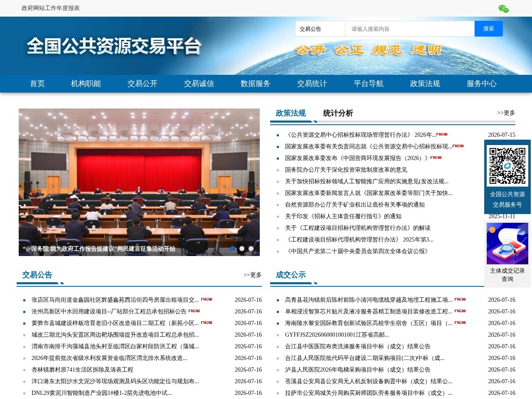Viewport: 532px width, 399px height.
Task: Switch to the 政策法规 tab
Action: pos(291,113)
